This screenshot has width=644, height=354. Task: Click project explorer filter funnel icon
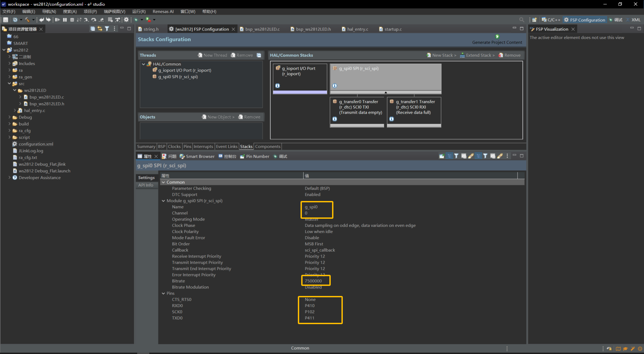click(107, 29)
